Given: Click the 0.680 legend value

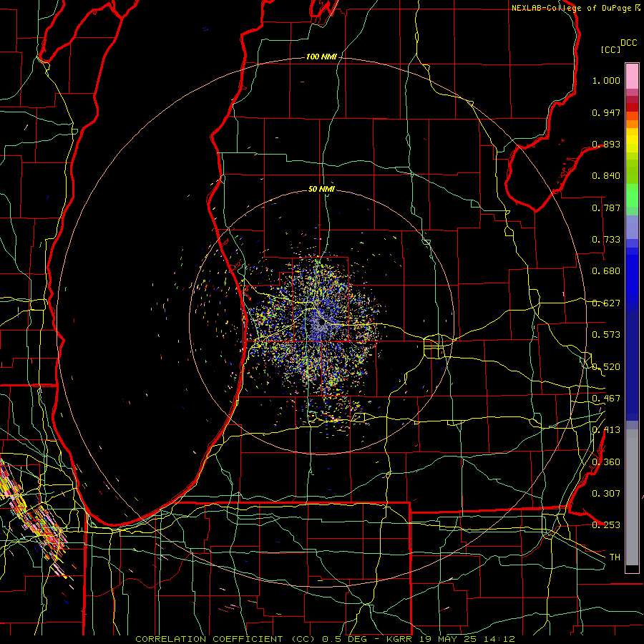Looking at the screenshot, I should click(606, 271).
